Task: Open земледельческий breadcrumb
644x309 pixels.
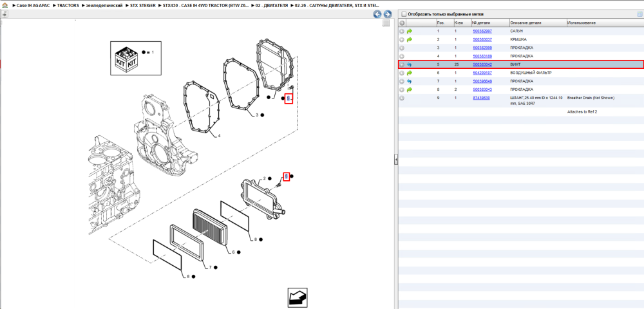Action: (104, 6)
